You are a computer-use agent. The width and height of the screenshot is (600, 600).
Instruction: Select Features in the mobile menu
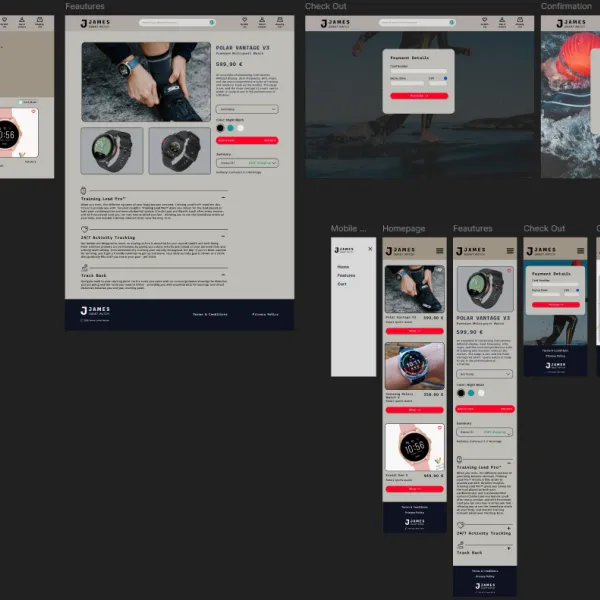[346, 276]
